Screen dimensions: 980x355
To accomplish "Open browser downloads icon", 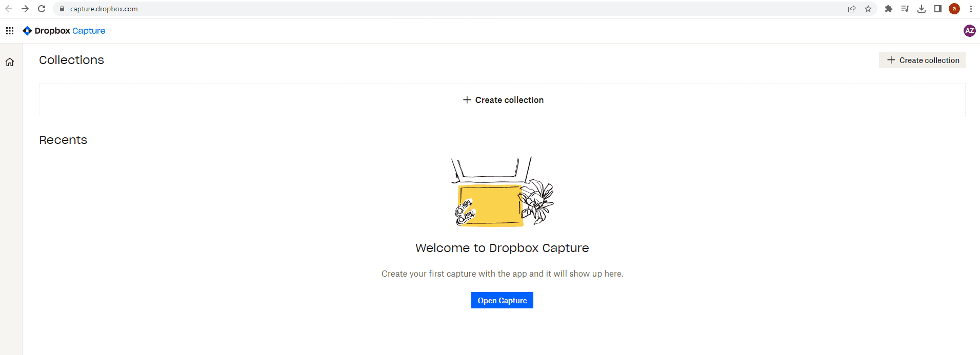I will click(922, 9).
